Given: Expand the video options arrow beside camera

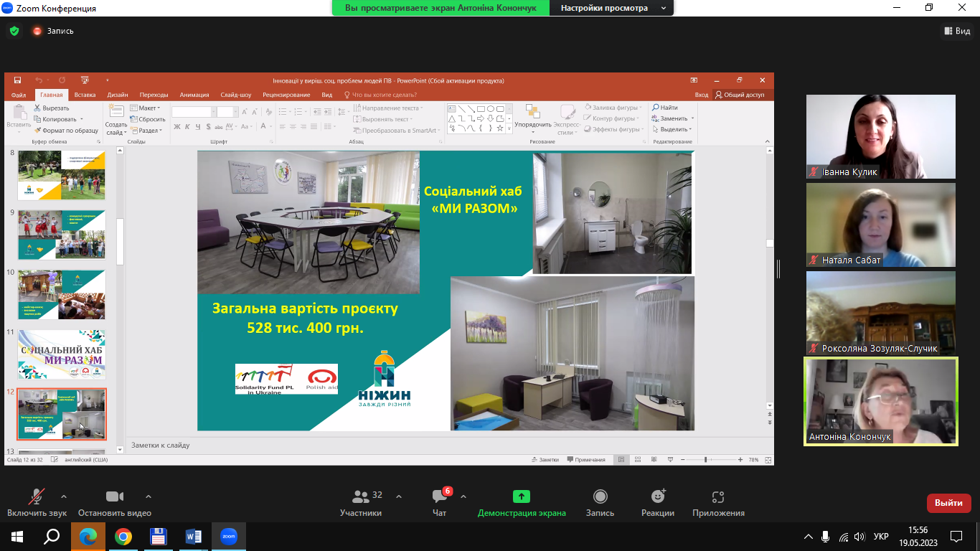Looking at the screenshot, I should click(149, 496).
